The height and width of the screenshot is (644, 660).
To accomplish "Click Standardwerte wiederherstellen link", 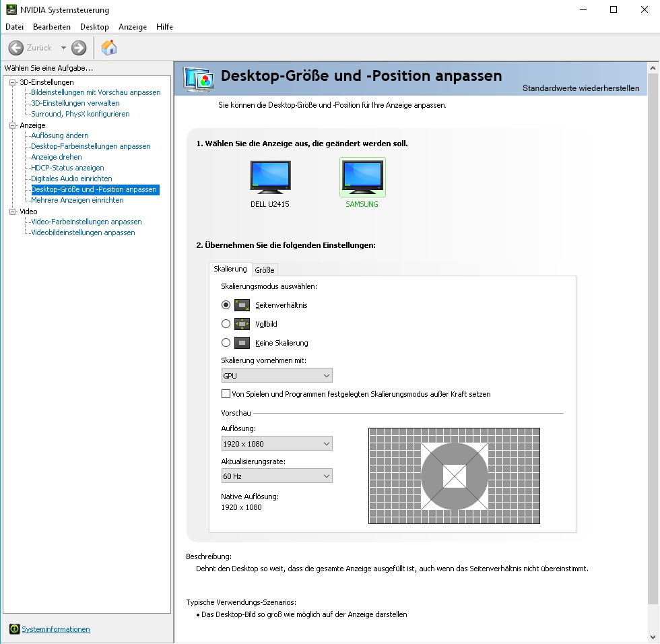I will pos(581,88).
